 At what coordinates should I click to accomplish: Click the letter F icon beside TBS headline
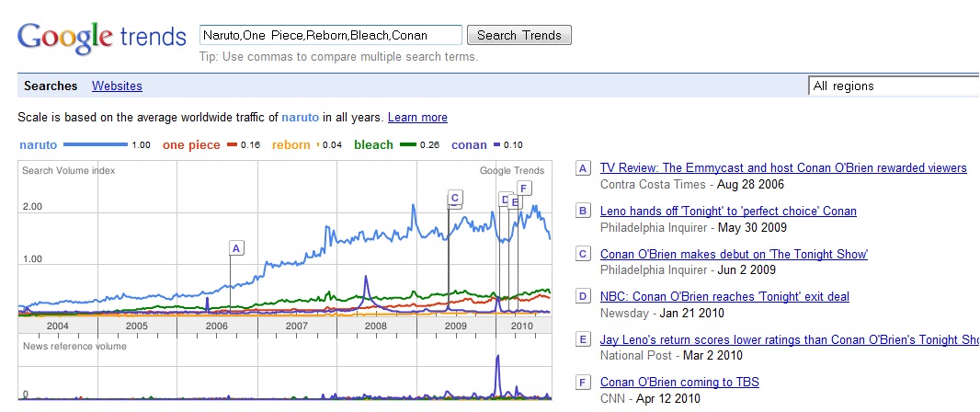coord(582,382)
